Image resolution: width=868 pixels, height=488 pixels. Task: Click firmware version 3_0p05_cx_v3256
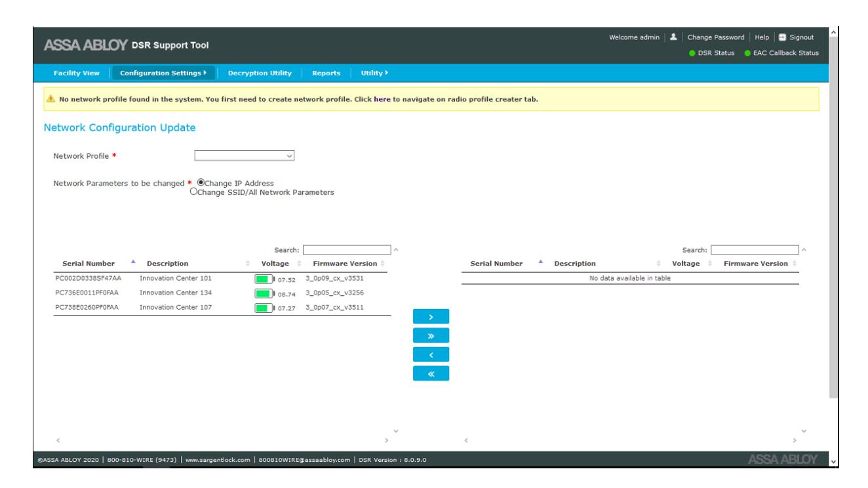click(334, 293)
